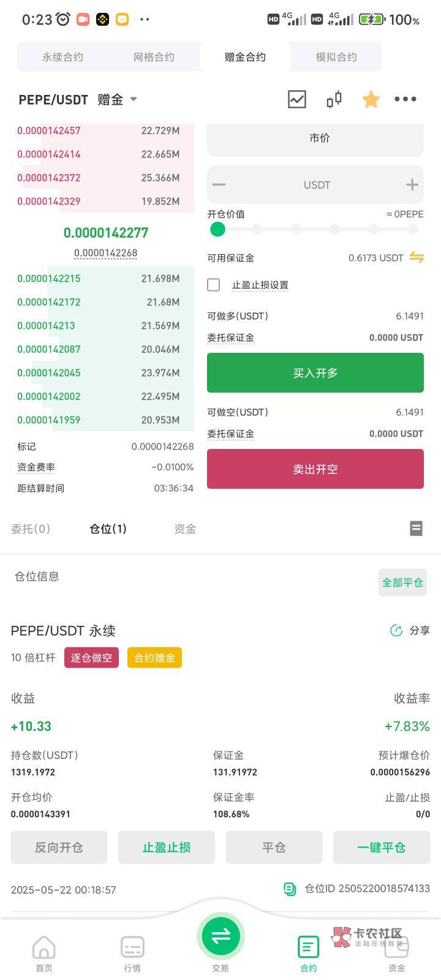This screenshot has width=441, height=980.
Task: Open the line chart view icon
Action: pos(297,99)
